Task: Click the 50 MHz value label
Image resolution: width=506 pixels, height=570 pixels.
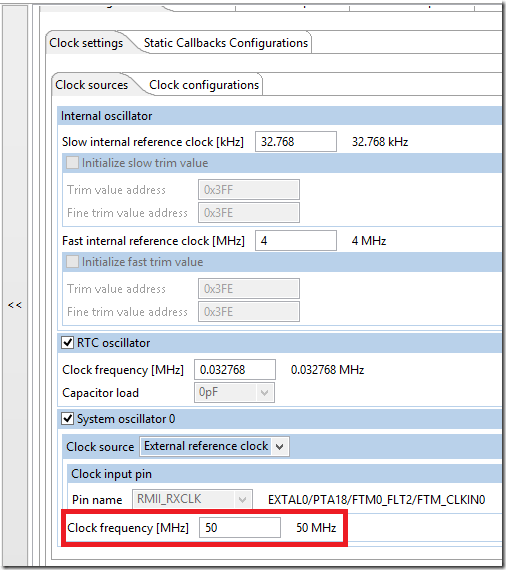Action: pyautogui.click(x=316, y=527)
